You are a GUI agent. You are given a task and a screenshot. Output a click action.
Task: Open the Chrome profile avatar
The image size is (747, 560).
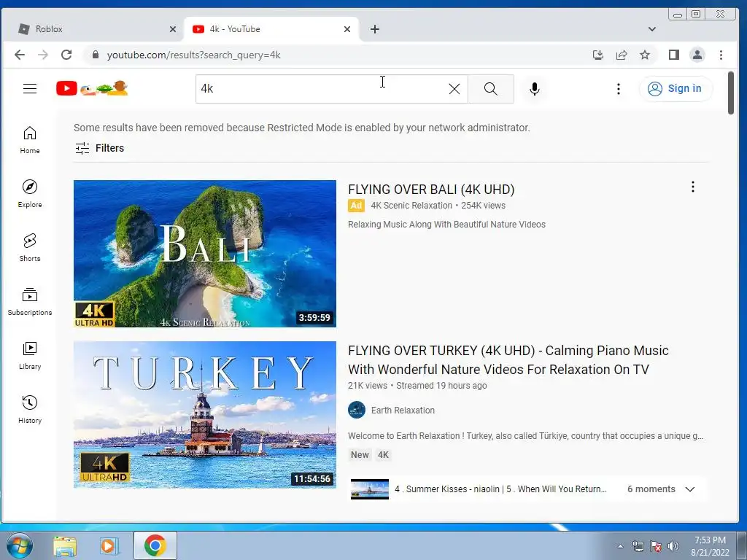pos(697,55)
